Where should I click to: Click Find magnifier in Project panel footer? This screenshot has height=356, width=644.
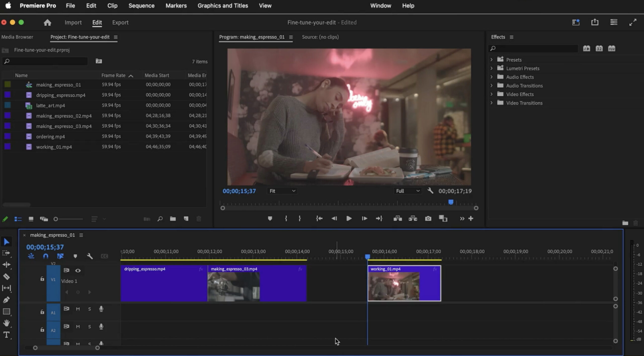tap(160, 219)
